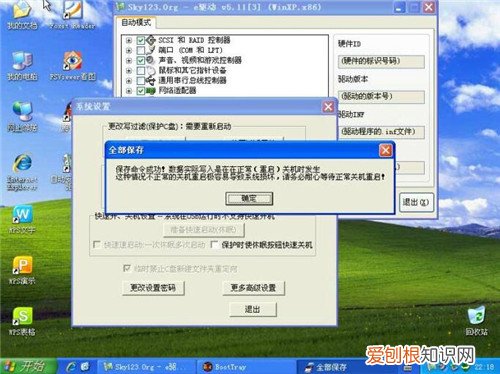Screen dimensions: 500x374
Task: Click the sound, video and game controller icon
Action: click(x=151, y=60)
